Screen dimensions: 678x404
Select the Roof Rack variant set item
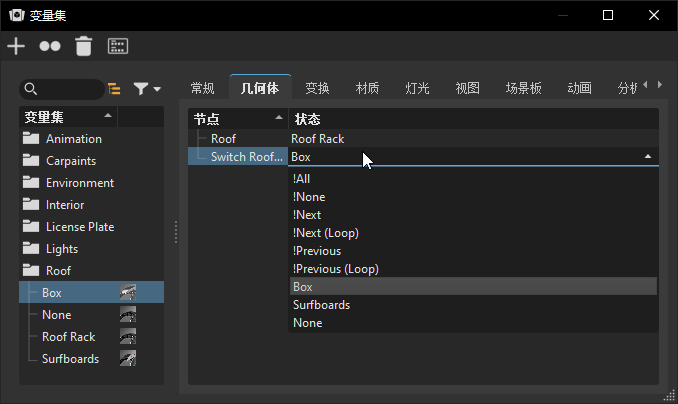tap(68, 337)
